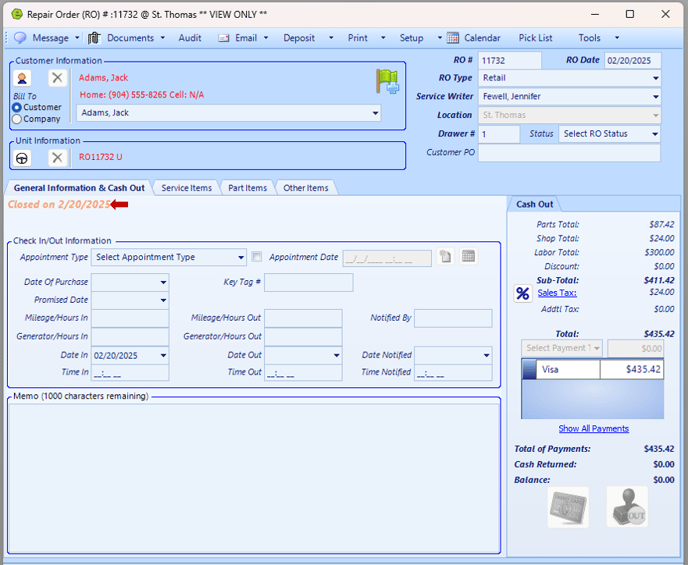Click the stamp OUT icon

(626, 507)
